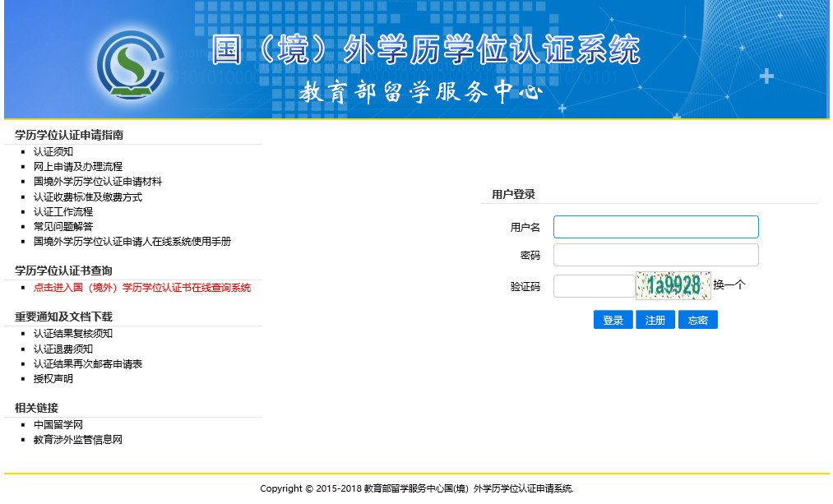Click the CSCSE logo in the header

coord(131,65)
